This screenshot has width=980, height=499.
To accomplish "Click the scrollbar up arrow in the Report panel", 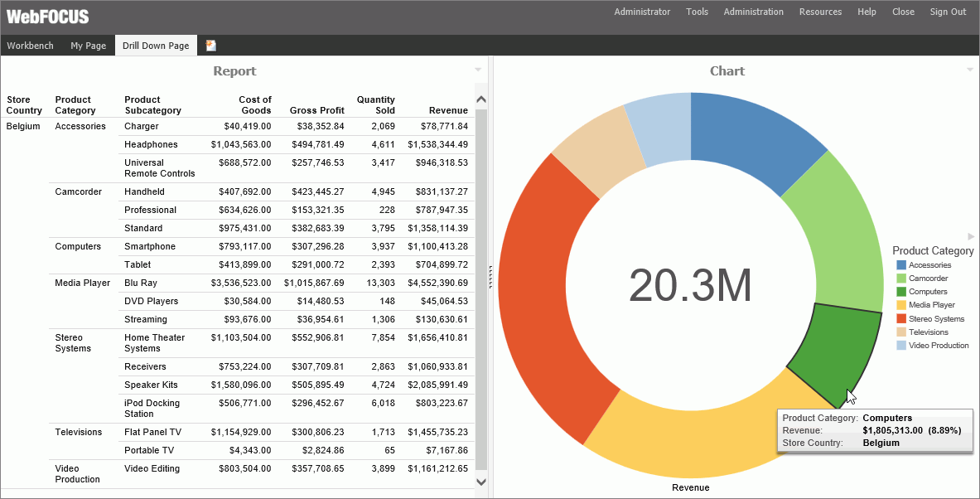I will 481,98.
